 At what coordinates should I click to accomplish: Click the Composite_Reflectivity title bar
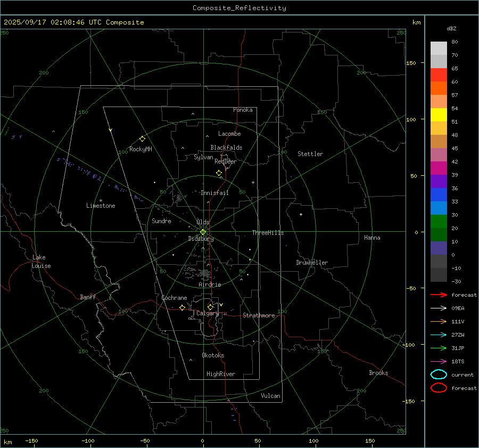coord(239,8)
